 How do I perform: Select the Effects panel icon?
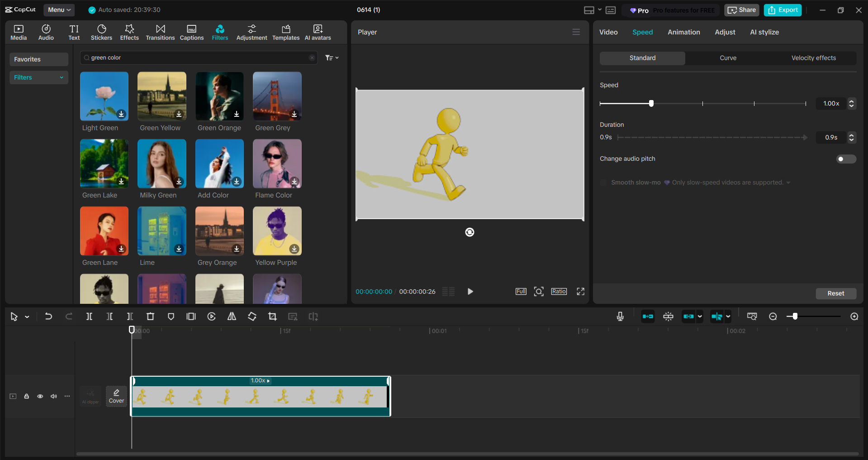click(129, 32)
